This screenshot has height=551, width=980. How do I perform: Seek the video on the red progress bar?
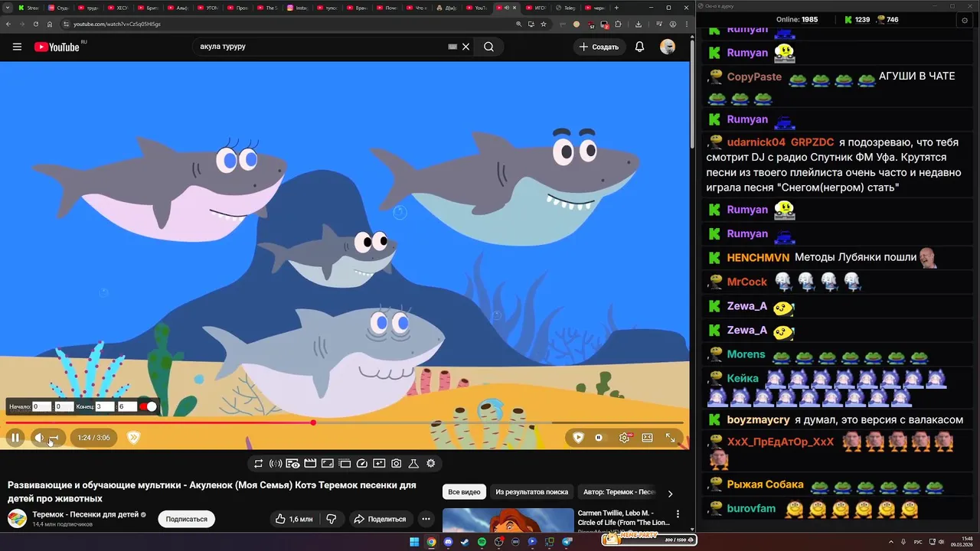(345, 422)
